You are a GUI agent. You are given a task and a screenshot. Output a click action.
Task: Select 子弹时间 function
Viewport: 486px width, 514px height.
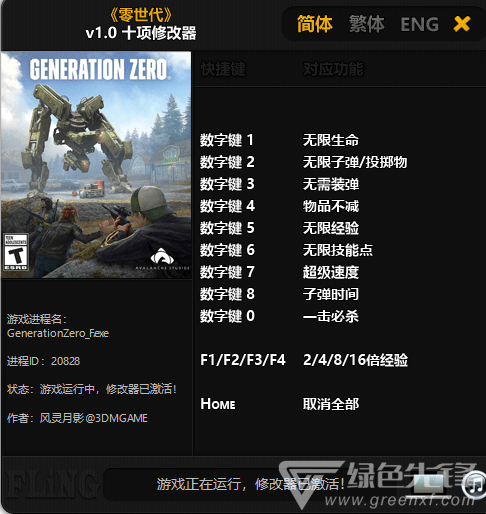click(x=331, y=294)
